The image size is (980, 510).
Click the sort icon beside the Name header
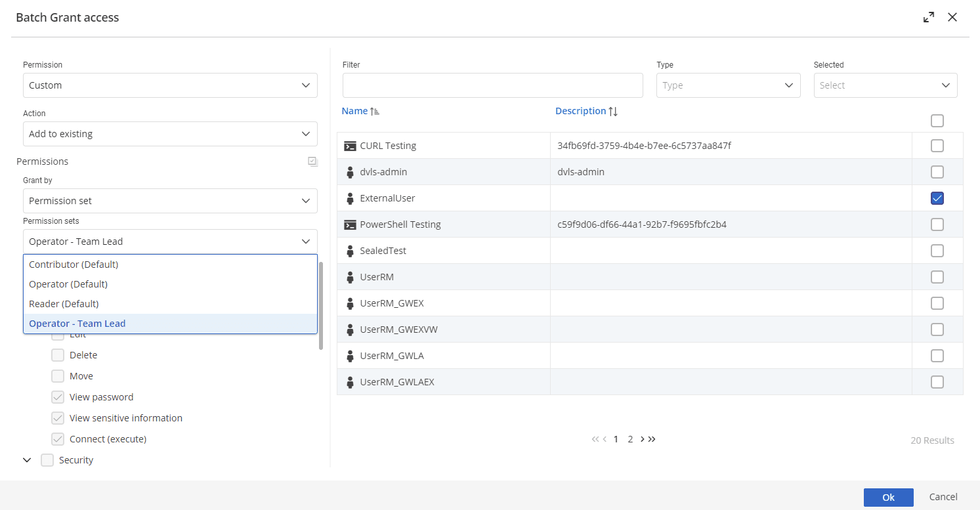click(x=375, y=110)
